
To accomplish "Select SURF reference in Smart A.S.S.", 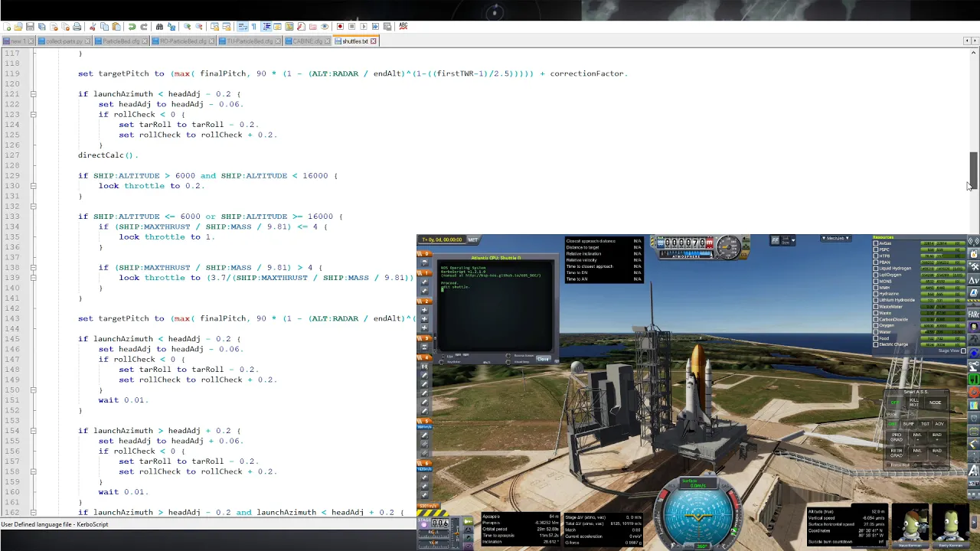I will click(908, 423).
